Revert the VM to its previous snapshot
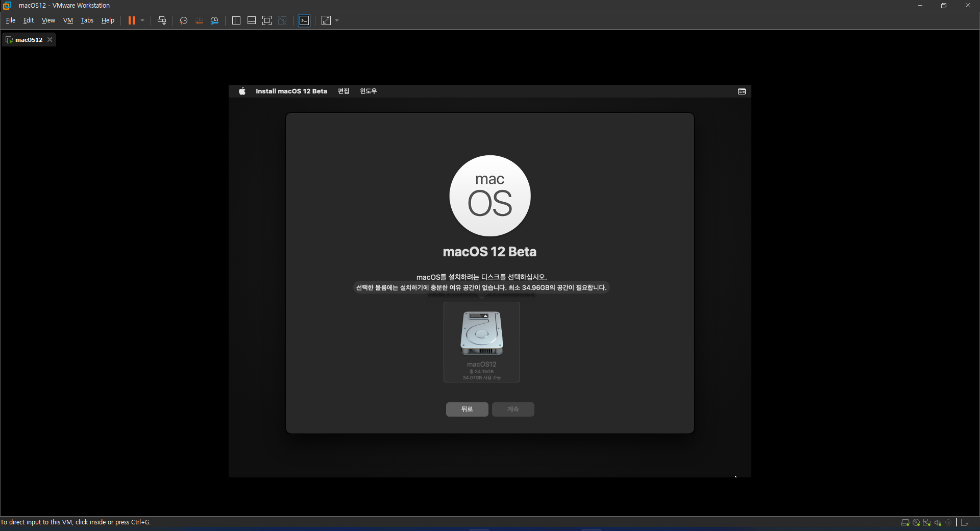Image resolution: width=980 pixels, height=531 pixels. [199, 20]
